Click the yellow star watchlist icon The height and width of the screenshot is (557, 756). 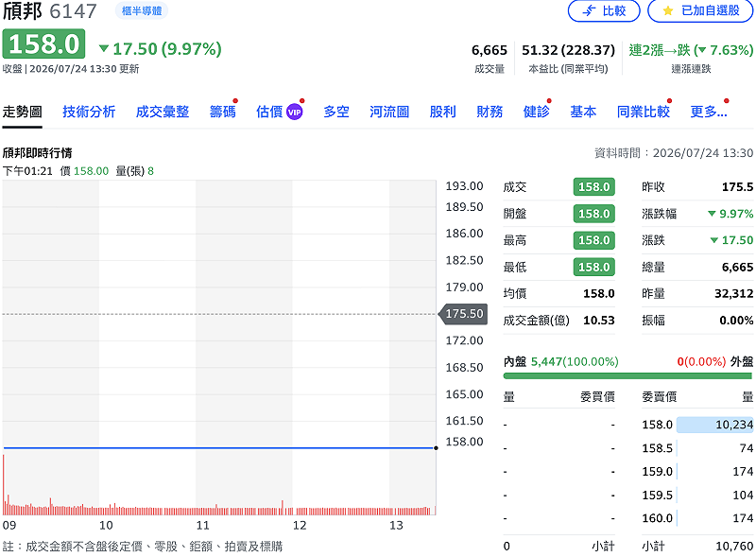[x=668, y=10]
